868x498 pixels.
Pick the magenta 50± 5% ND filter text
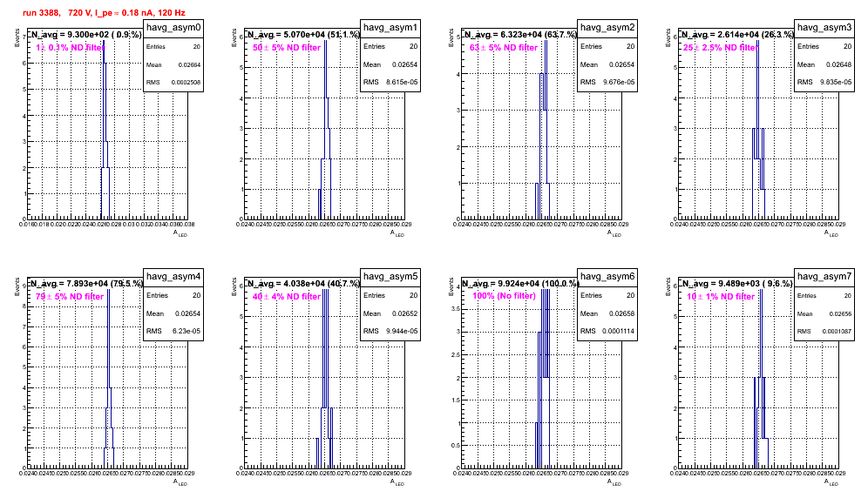point(287,48)
